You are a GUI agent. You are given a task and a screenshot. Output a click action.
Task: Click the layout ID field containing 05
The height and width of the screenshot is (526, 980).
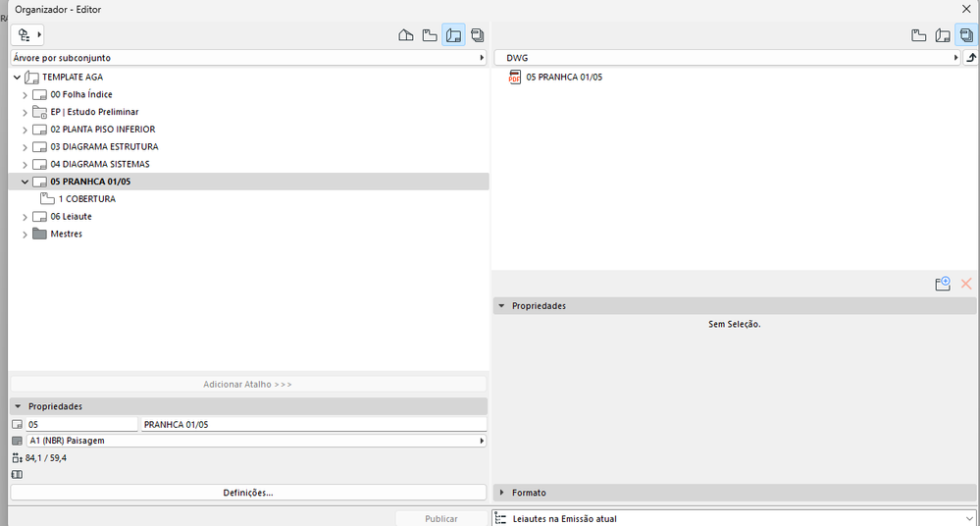tap(81, 425)
